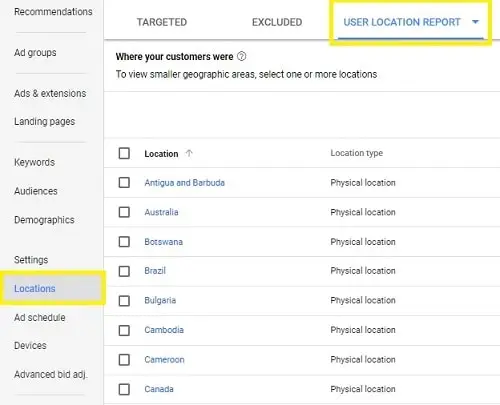The height and width of the screenshot is (405, 500).
Task: Open Recommendations in the sidebar
Action: pos(53,12)
